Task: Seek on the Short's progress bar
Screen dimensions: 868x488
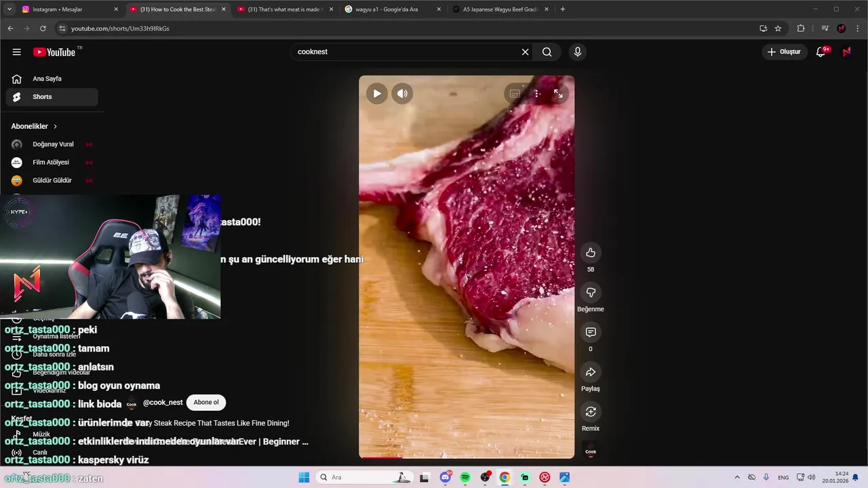Action: [x=467, y=457]
